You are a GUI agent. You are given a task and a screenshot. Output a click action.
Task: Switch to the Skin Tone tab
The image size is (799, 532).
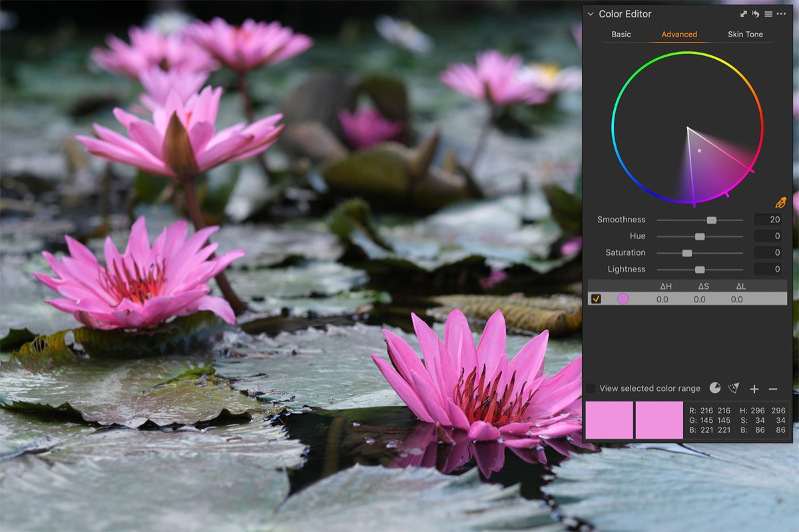point(744,34)
